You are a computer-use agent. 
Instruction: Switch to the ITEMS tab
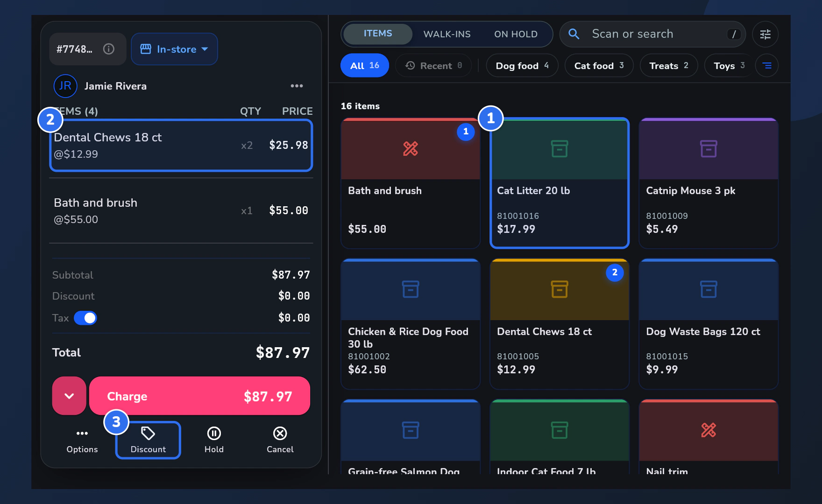click(378, 34)
